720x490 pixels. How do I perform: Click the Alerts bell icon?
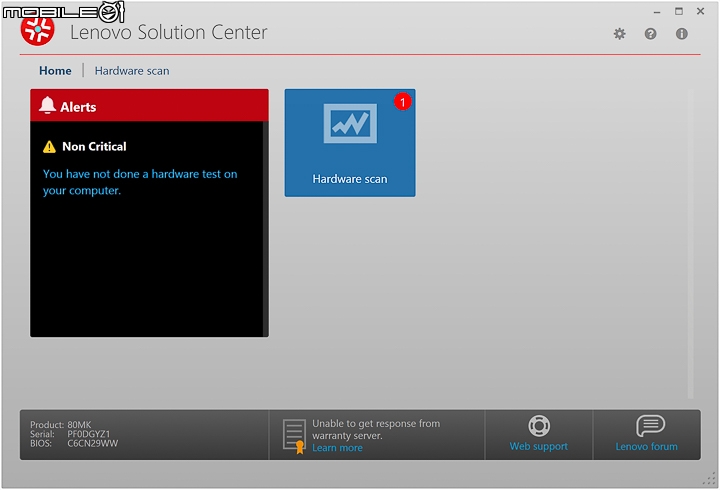(x=47, y=106)
